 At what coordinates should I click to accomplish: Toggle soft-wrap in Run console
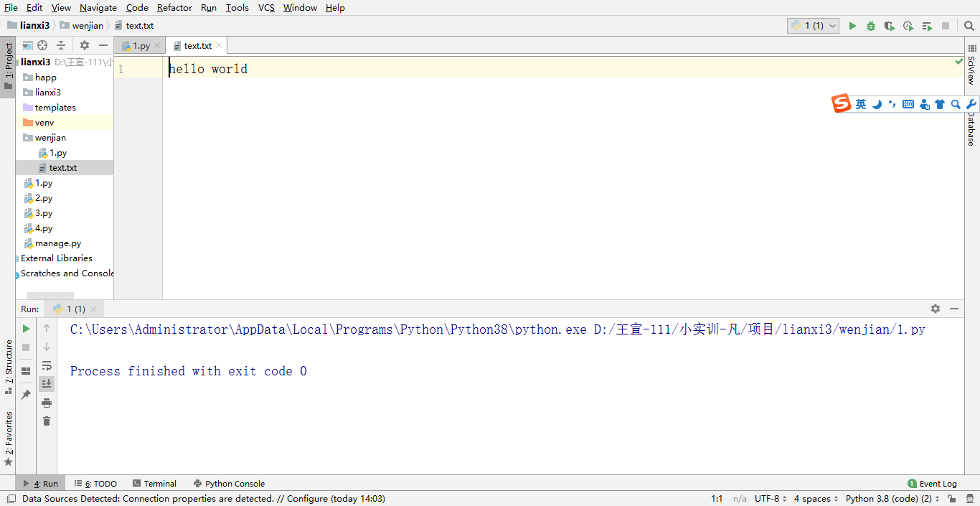[47, 365]
